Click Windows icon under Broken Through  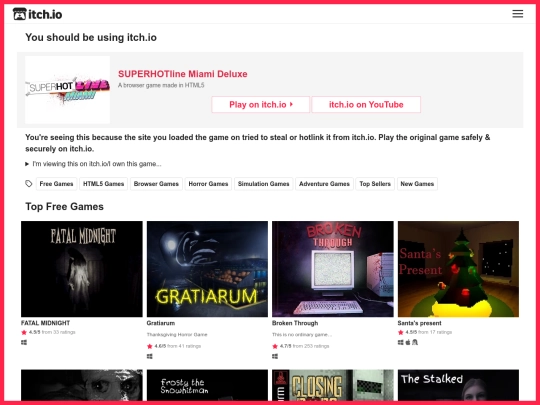coord(275,356)
